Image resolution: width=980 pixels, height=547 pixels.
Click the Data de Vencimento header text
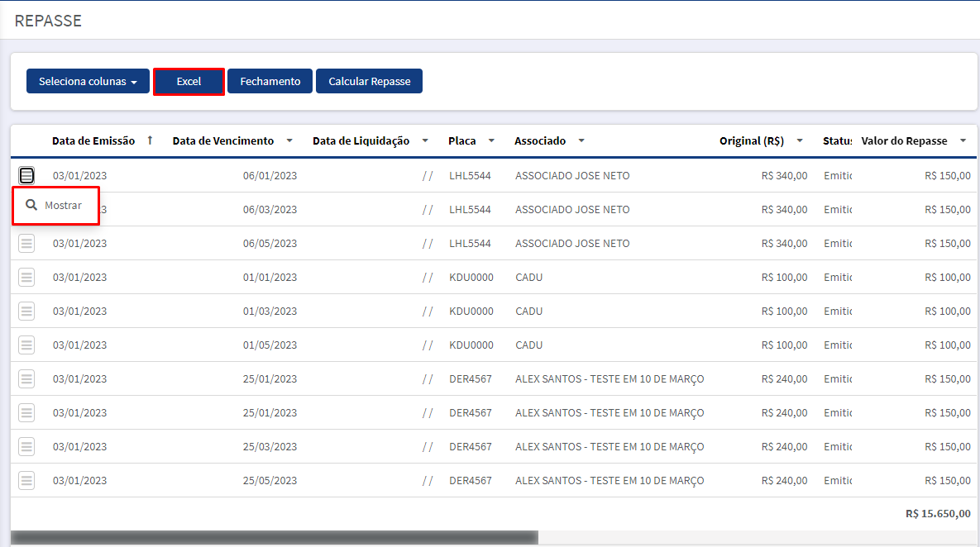click(223, 141)
